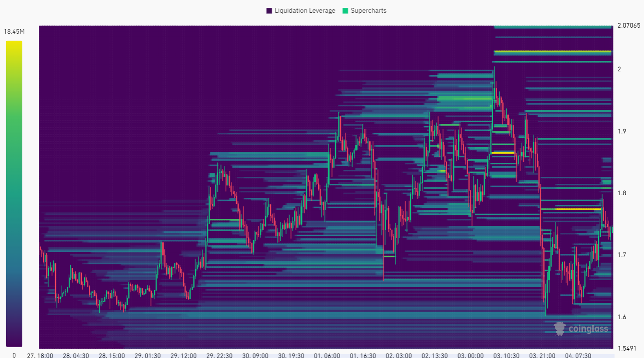Click the 29. 12:00 time axis label
The width and height of the screenshot is (644, 358).
click(x=183, y=355)
